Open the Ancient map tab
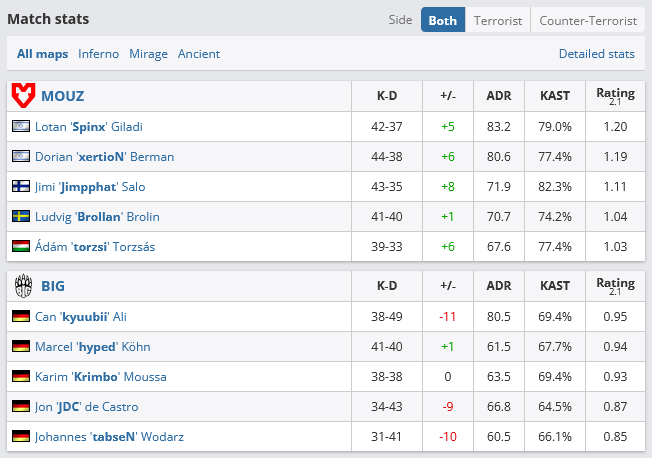 click(x=199, y=54)
